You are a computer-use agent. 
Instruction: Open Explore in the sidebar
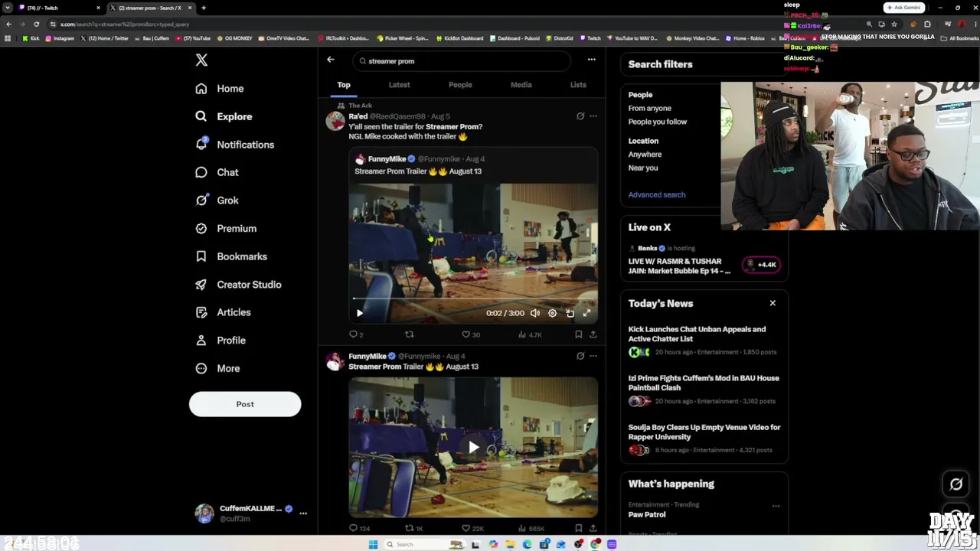[x=224, y=116]
